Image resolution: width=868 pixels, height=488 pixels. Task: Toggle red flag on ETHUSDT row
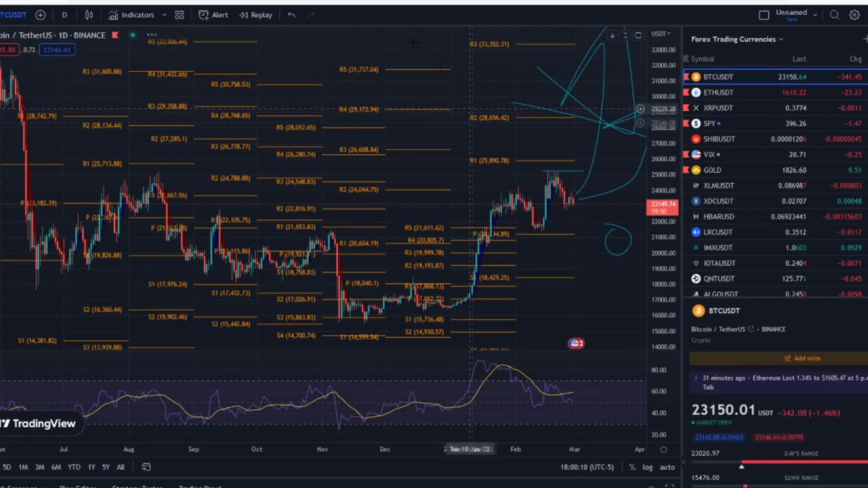(686, 93)
